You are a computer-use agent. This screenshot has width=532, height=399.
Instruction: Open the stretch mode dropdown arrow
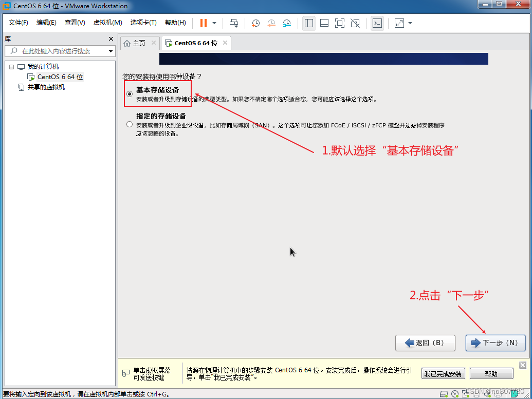coord(409,23)
